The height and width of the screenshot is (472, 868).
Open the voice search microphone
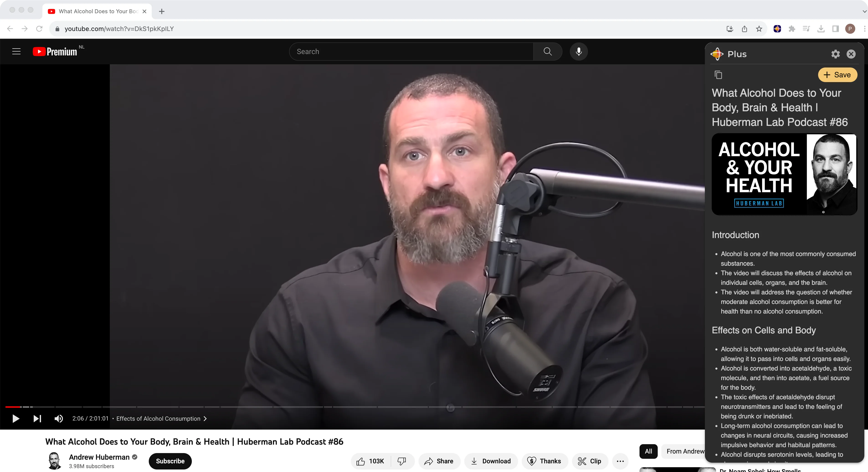coord(579,51)
